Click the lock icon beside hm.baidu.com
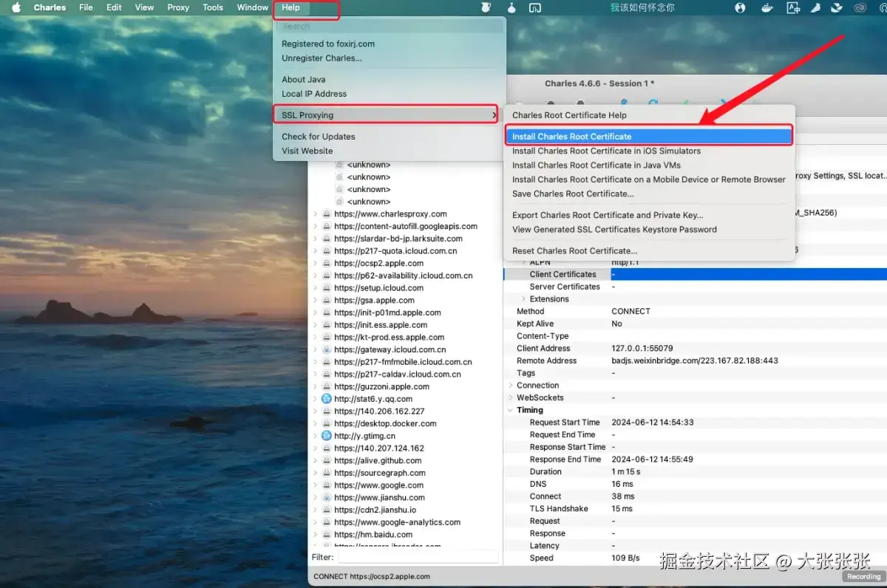Image resolution: width=887 pixels, height=588 pixels. click(x=327, y=535)
